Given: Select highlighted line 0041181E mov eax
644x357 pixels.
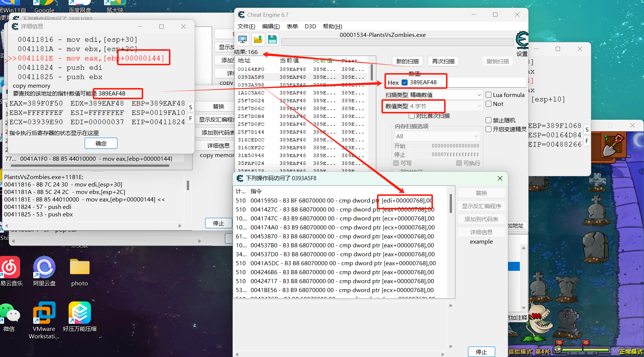Looking at the screenshot, I should (91, 58).
